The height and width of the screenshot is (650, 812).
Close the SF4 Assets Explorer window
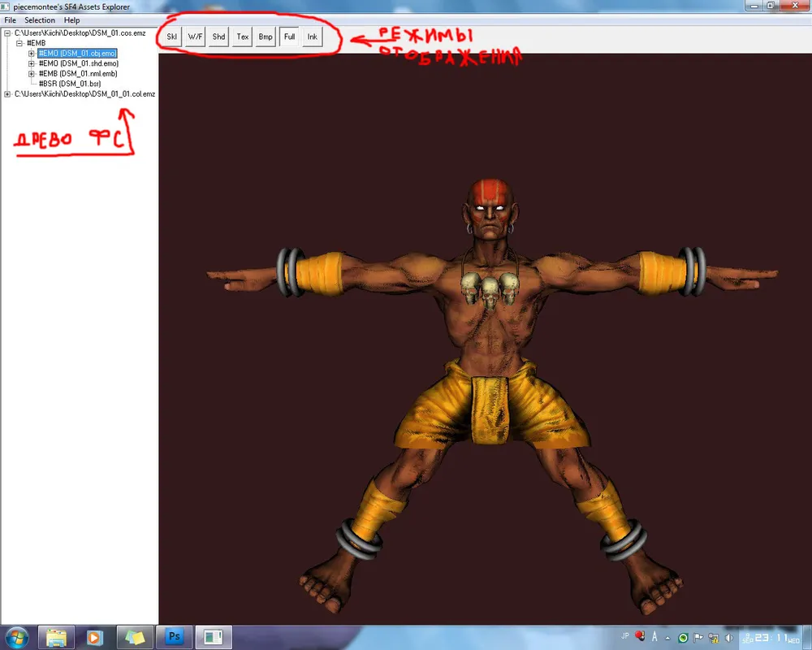795,6
